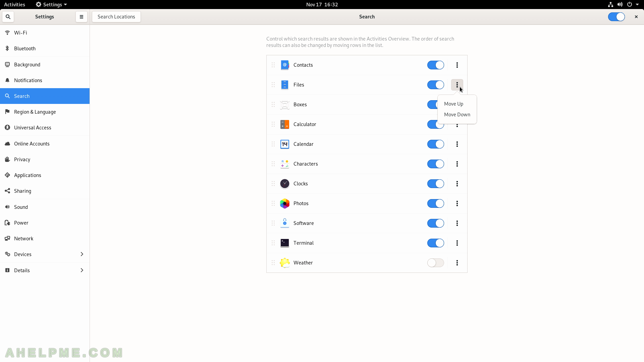Click the Clocks app icon
Image resolution: width=644 pixels, height=362 pixels.
pyautogui.click(x=285, y=184)
